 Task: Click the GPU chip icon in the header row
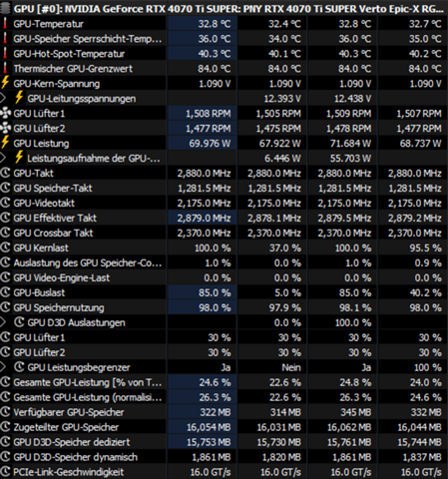(x=5, y=9)
